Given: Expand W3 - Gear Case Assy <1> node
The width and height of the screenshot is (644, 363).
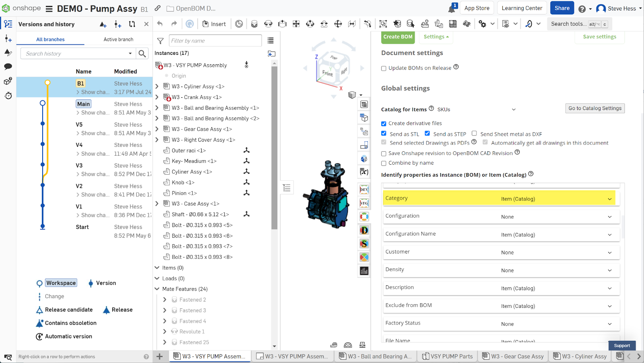Looking at the screenshot, I should click(x=157, y=129).
